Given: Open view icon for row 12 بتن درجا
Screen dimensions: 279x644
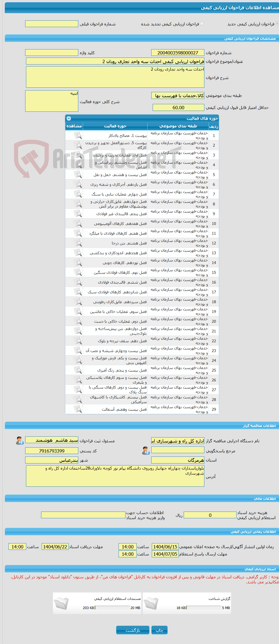Looking at the screenshot, I should [x=78, y=243].
